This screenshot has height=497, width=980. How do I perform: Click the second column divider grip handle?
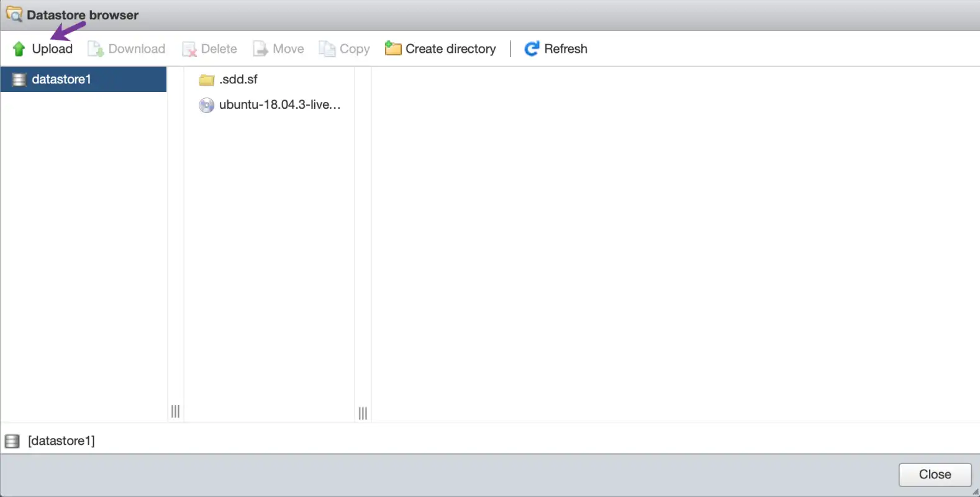pos(363,413)
